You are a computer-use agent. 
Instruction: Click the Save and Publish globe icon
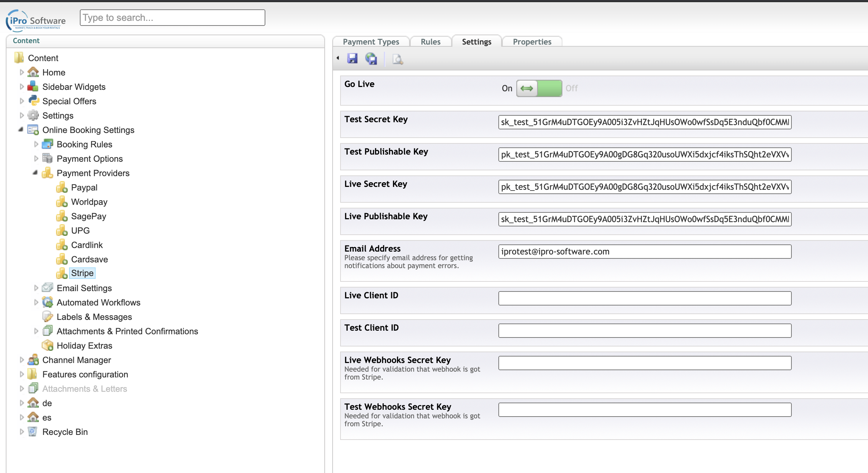[x=371, y=58]
